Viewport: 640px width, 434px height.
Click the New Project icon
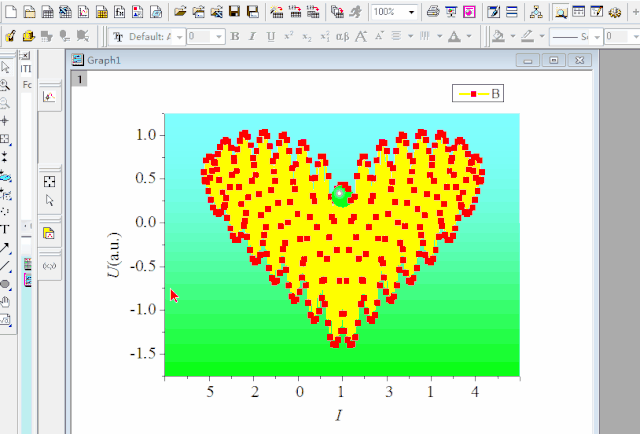coord(9,12)
